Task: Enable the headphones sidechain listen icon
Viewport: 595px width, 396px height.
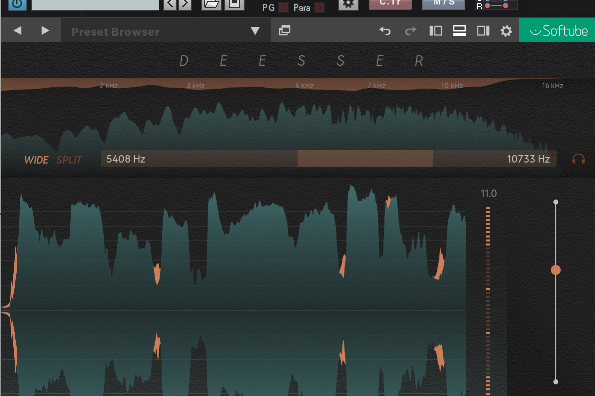Action: tap(578, 159)
